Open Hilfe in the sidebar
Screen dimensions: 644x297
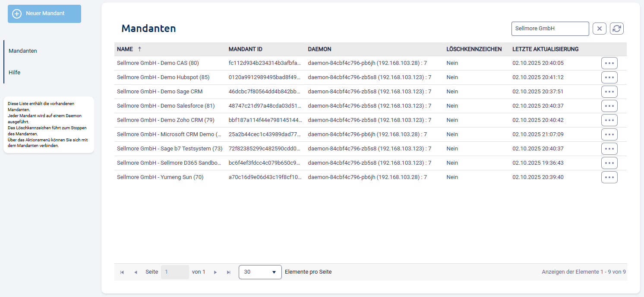[x=15, y=73]
